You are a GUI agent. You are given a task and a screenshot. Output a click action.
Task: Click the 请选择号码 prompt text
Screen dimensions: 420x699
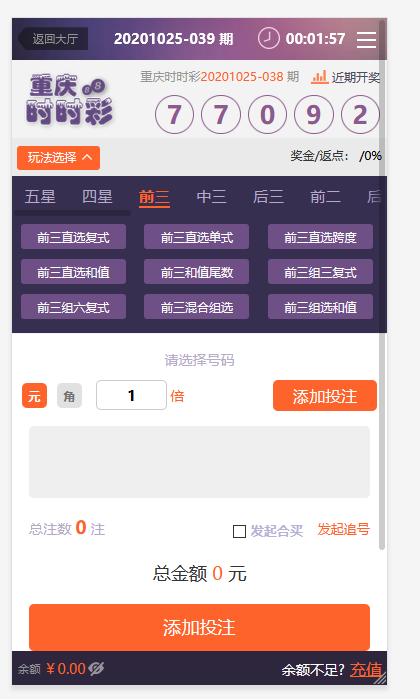tap(199, 360)
